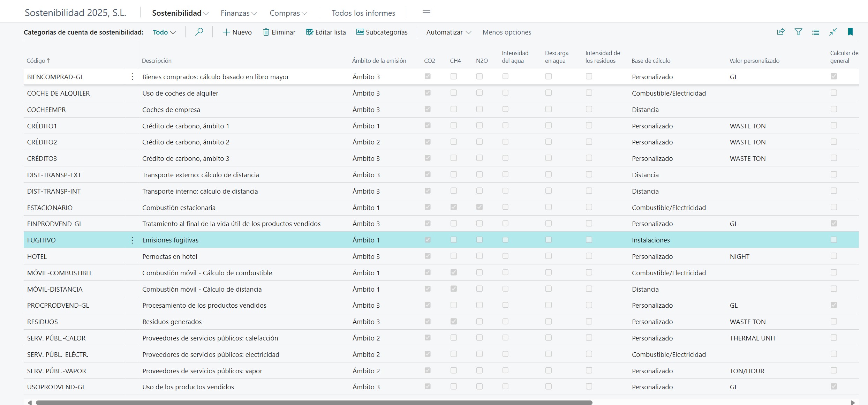Click the Subcategorías icon
Image resolution: width=868 pixels, height=405 pixels.
pyautogui.click(x=360, y=32)
